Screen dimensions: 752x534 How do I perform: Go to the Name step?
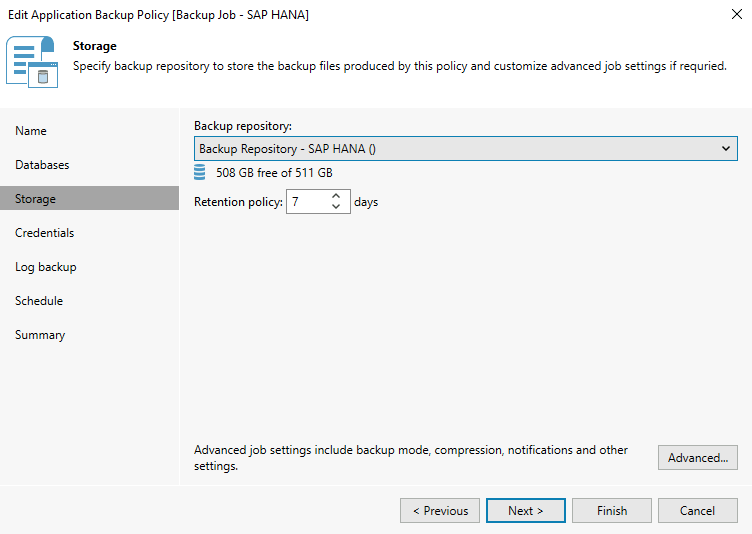pos(31,131)
